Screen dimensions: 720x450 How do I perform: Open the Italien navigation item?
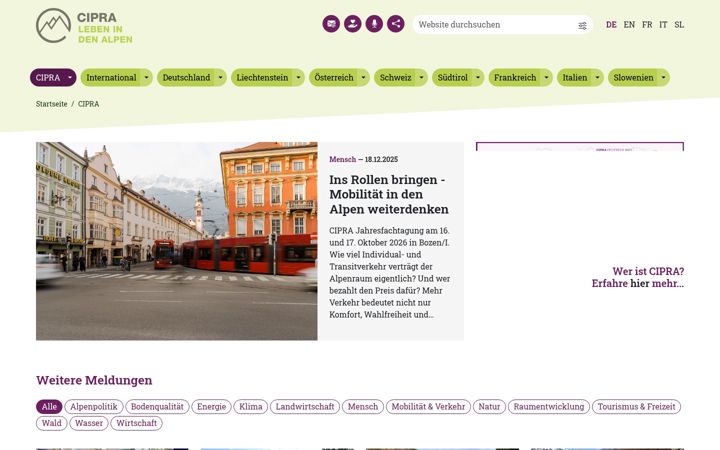tap(575, 78)
